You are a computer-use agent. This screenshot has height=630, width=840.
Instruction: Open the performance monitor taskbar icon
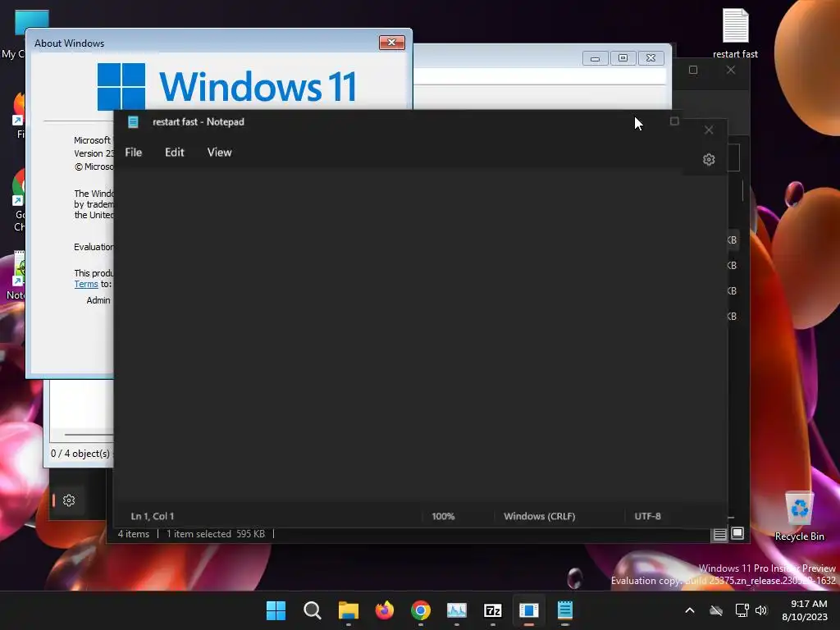point(456,610)
